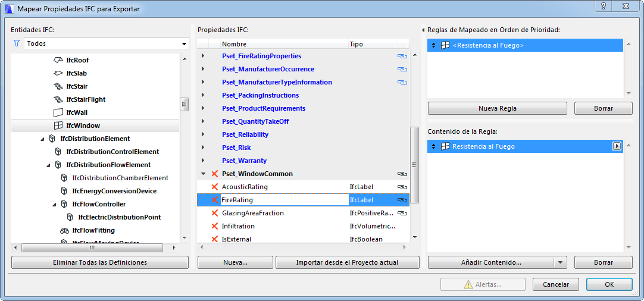Screen dimensions: 644x301
Task: Toggle the red X beside AcousticRating
Action: click(214, 187)
